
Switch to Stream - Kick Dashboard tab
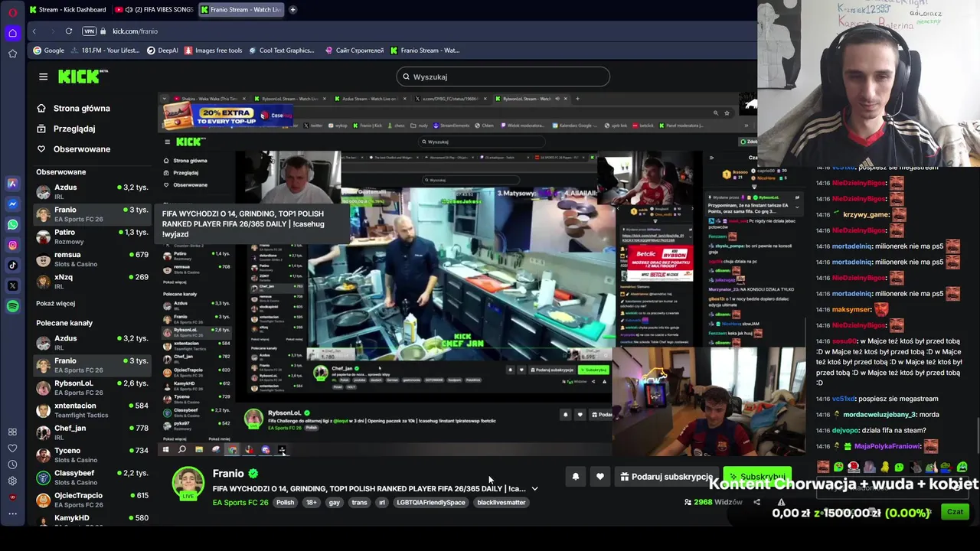point(67,10)
